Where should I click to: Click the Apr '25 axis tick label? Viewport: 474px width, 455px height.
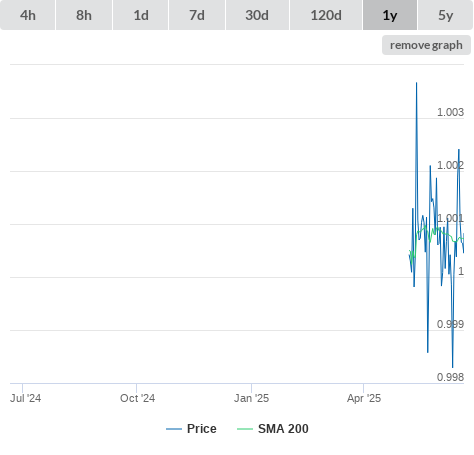coord(364,398)
